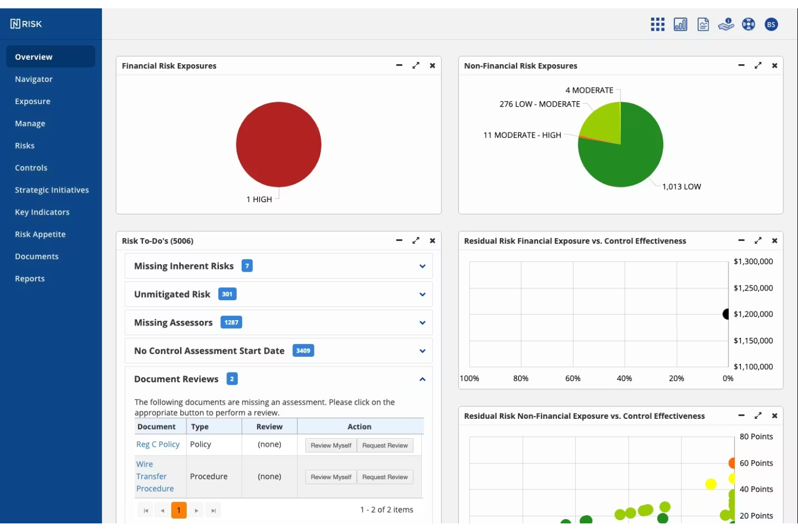The height and width of the screenshot is (532, 798).
Task: Click Review Myself for Wire Transfer Procedure
Action: pyautogui.click(x=330, y=477)
